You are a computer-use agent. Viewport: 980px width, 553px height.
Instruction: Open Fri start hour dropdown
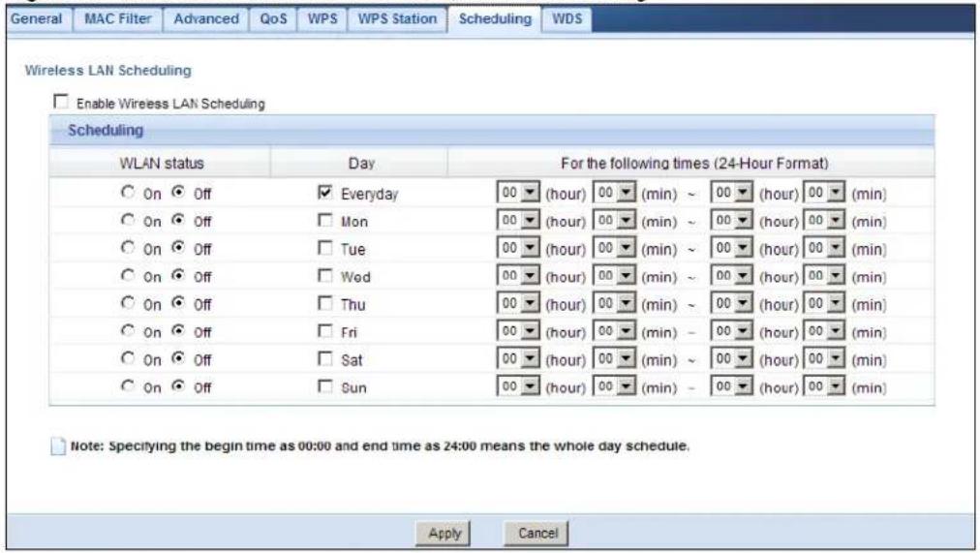pos(518,330)
